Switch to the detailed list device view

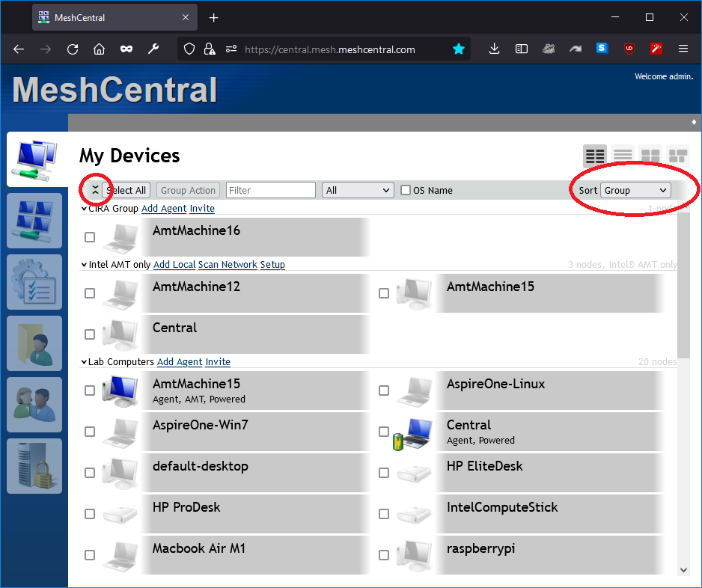622,156
